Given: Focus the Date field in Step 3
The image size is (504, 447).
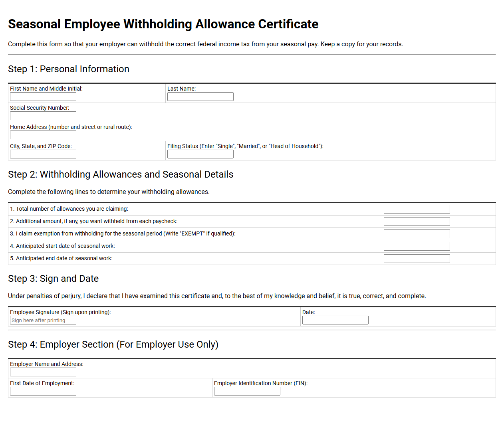Looking at the screenshot, I should (335, 320).
